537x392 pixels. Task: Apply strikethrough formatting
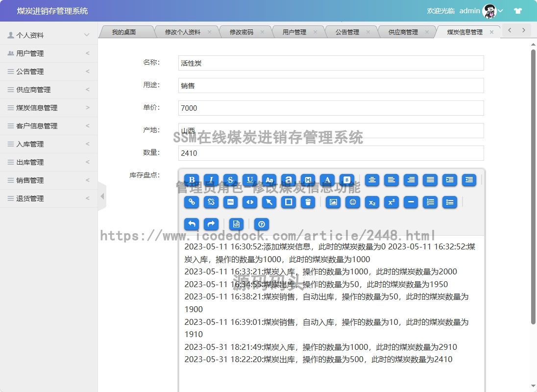230,180
